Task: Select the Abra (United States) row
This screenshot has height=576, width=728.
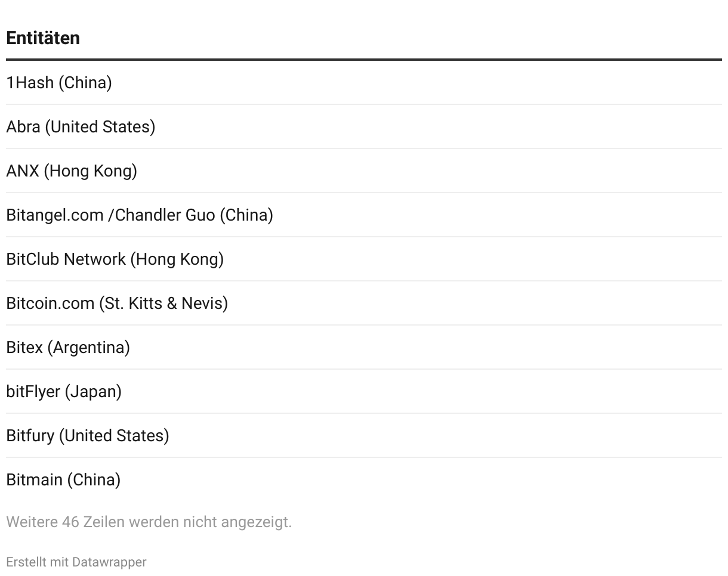Action: [x=364, y=126]
